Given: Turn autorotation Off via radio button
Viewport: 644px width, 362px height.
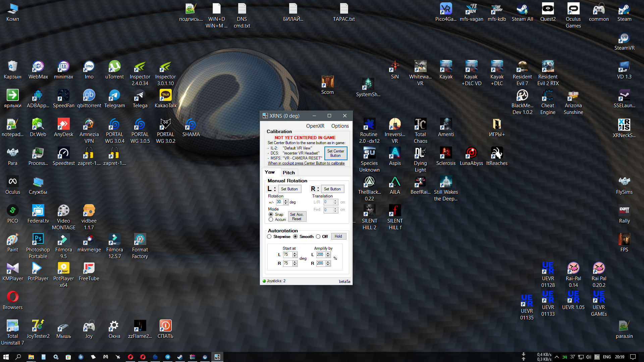Looking at the screenshot, I should (318, 237).
